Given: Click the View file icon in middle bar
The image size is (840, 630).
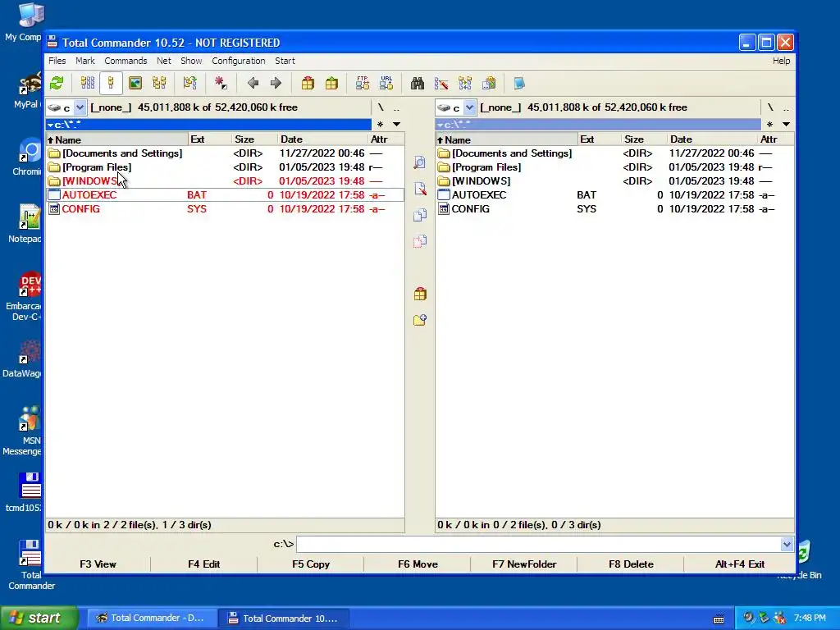Looking at the screenshot, I should [x=419, y=162].
